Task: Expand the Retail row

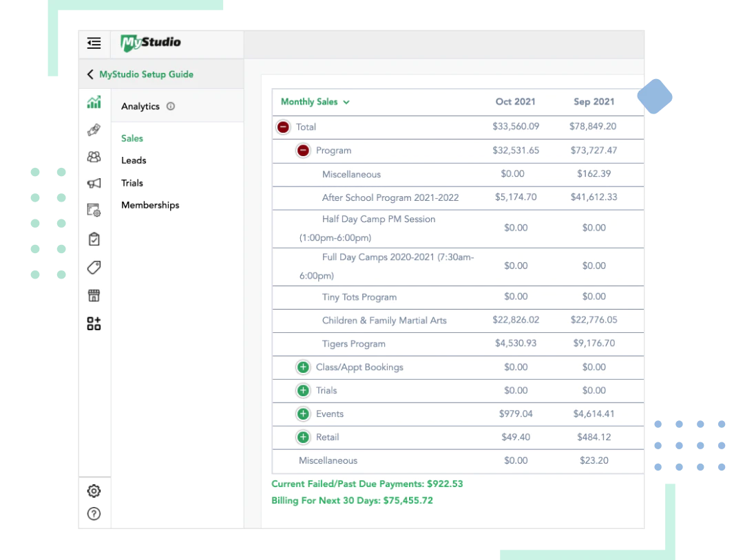Action: (x=303, y=438)
